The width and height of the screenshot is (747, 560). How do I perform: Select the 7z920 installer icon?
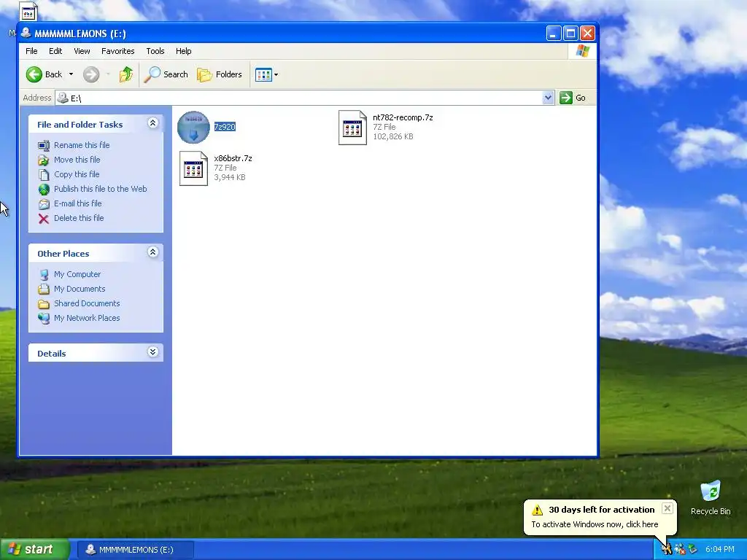[x=193, y=127]
